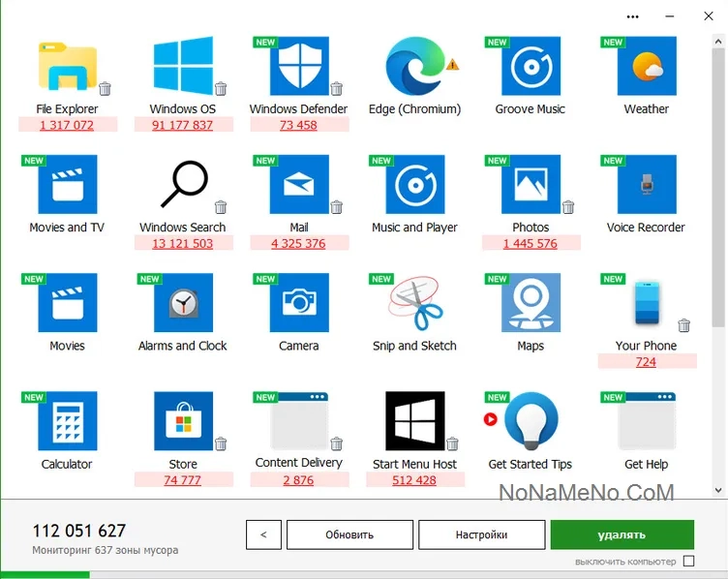This screenshot has width=728, height=579.
Task: Click the 512 428 Start Menu Host link
Action: coord(414,480)
